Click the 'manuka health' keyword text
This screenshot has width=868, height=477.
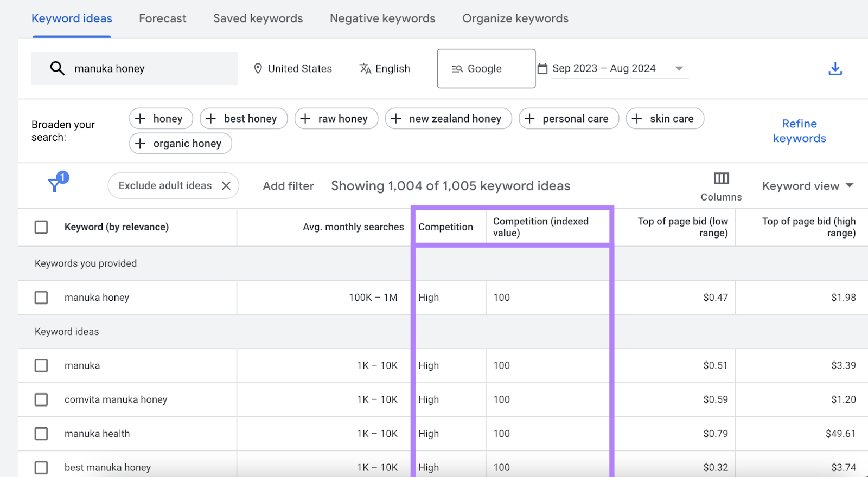click(x=97, y=434)
